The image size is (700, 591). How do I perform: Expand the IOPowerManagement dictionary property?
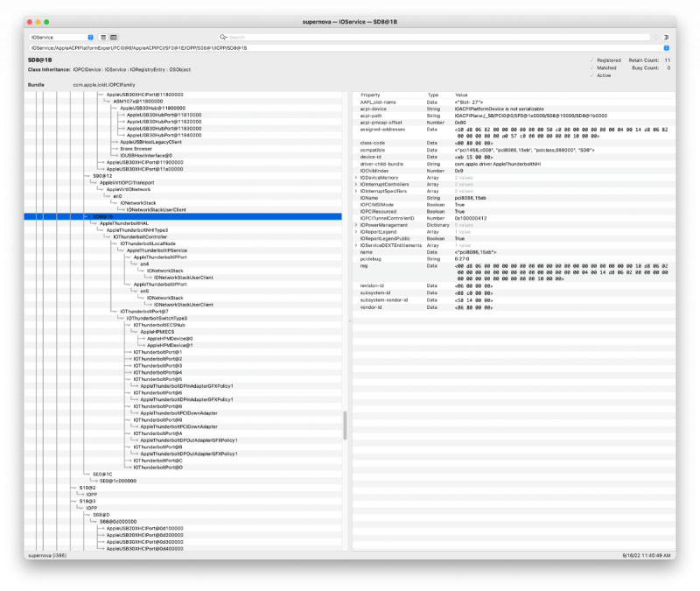pyautogui.click(x=355, y=225)
